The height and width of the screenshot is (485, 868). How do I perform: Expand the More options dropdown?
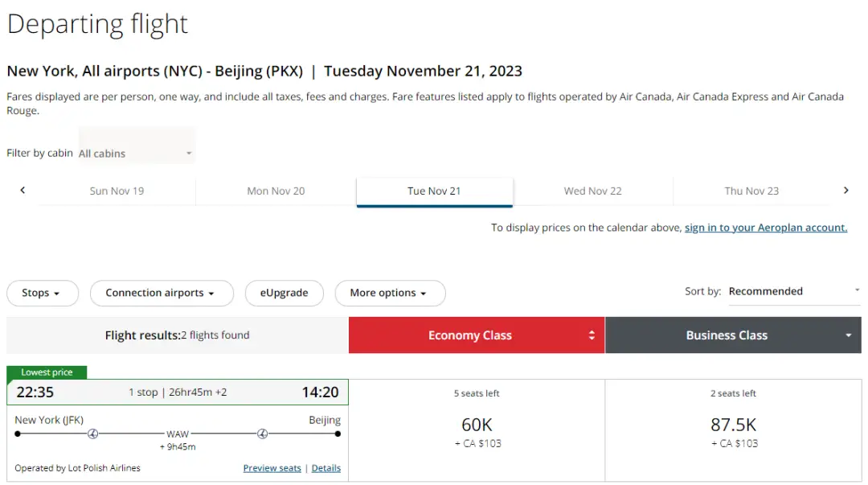pos(389,293)
